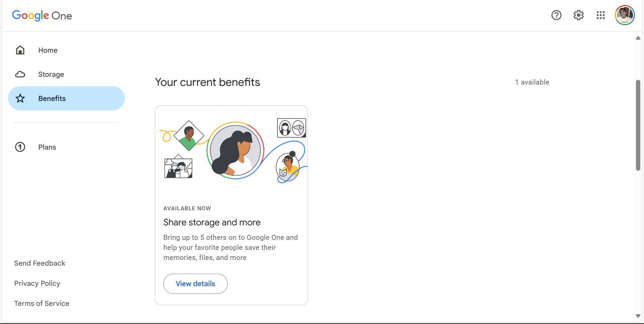Open the Terms of Service link
The width and height of the screenshot is (644, 324).
pyautogui.click(x=42, y=304)
